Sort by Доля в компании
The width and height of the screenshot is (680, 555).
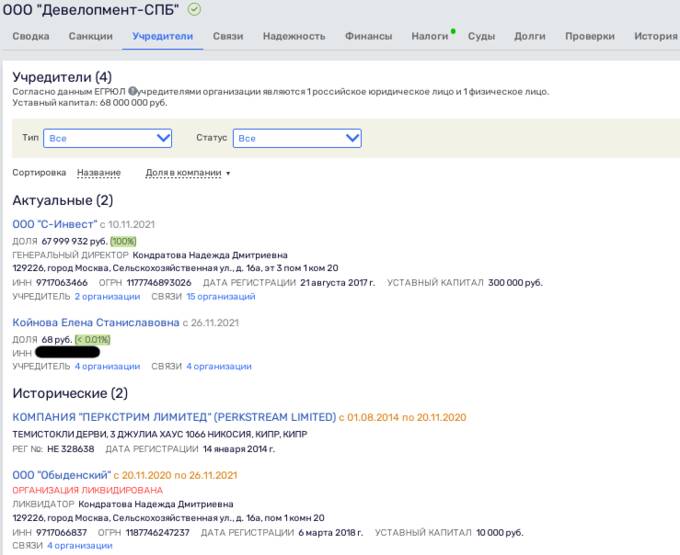point(183,173)
